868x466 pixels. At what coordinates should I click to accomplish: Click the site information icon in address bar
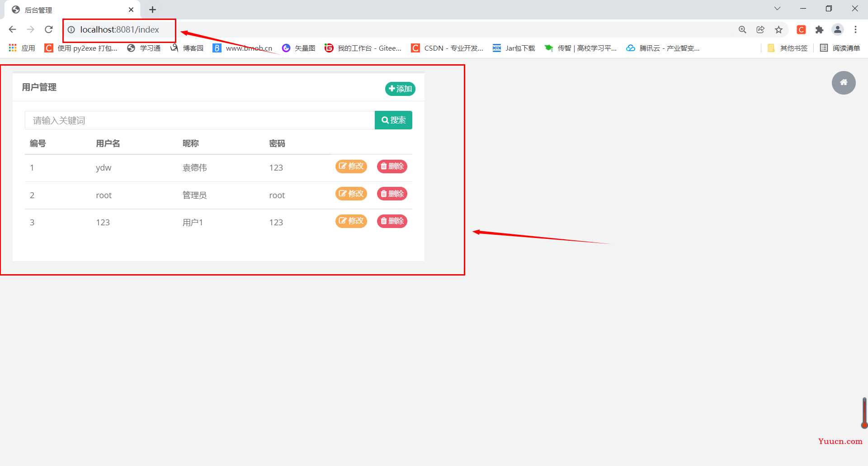[x=71, y=30]
